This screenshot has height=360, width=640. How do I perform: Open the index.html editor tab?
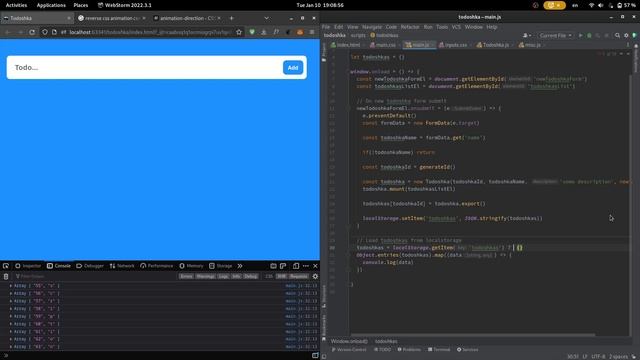click(x=346, y=45)
